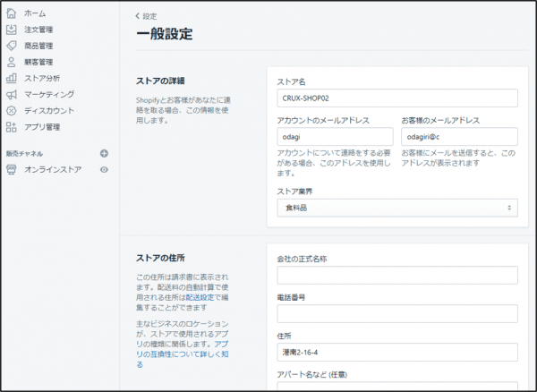Click the 販売チャネル section label
537x392 pixels.
[24, 154]
